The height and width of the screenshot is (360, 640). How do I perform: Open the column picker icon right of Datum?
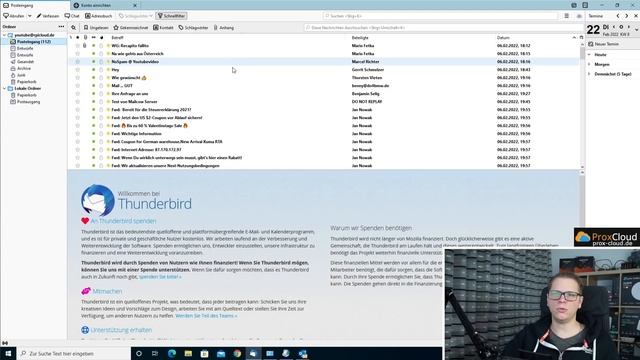pos(582,38)
